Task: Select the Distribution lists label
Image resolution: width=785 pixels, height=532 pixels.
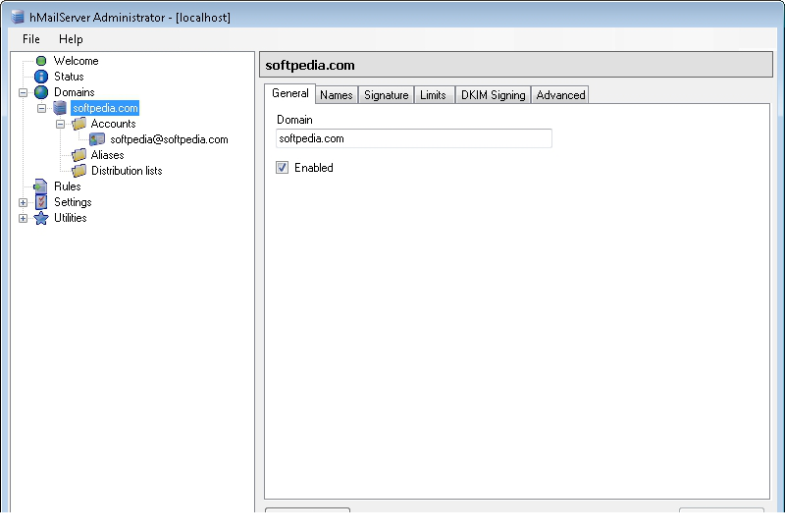Action: click(127, 171)
